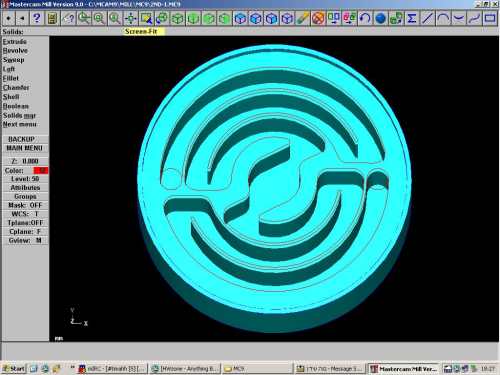500x375 pixels.
Task: Choose Shell in the Solids menu
Action: tap(11, 97)
